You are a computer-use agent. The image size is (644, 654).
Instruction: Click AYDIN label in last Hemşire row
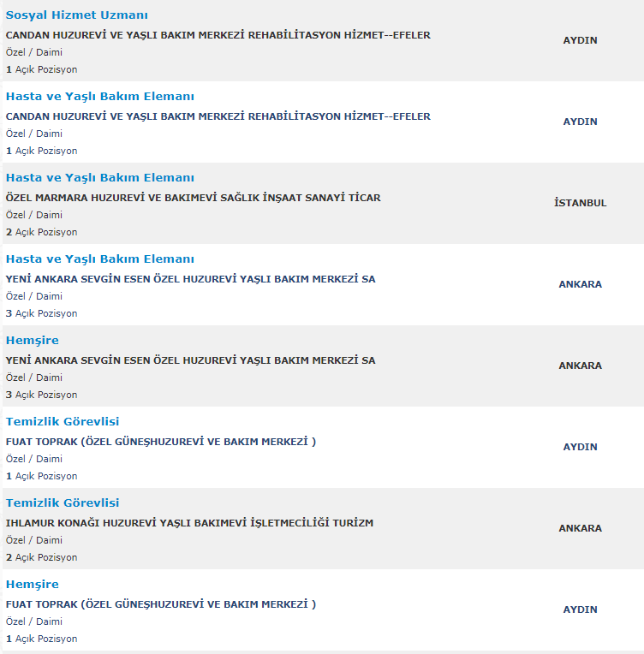click(580, 609)
